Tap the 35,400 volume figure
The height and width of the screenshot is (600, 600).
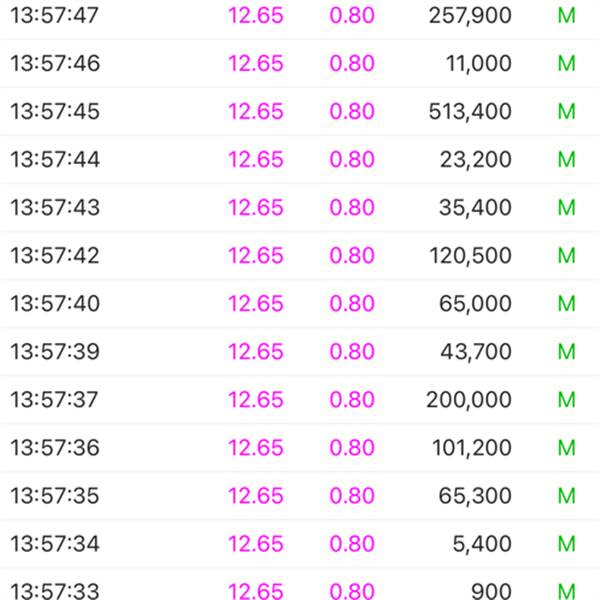coord(475,207)
